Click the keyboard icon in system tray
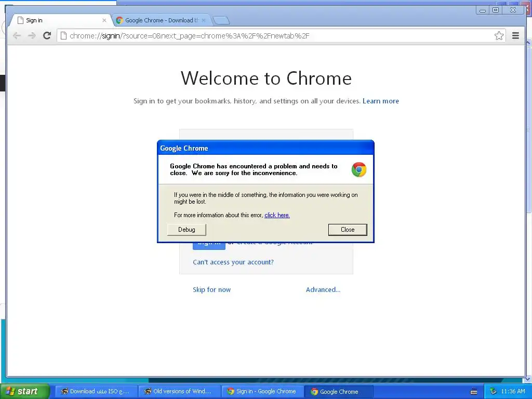 click(x=474, y=392)
